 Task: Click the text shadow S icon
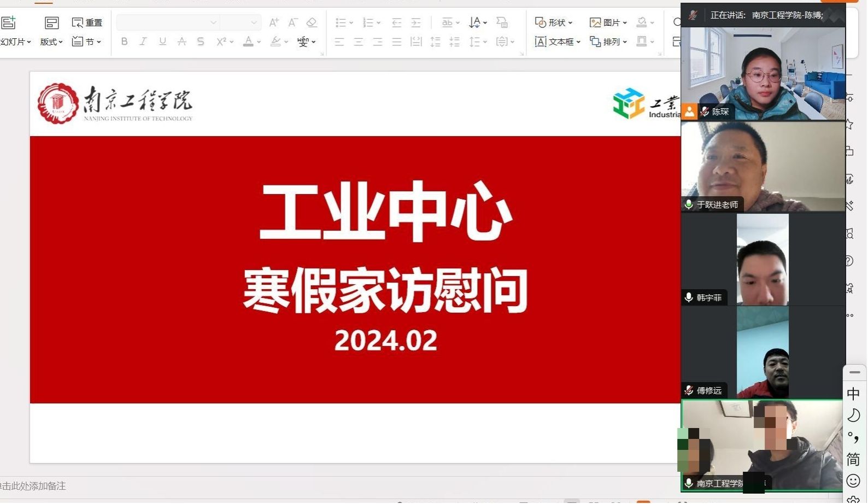tap(201, 42)
